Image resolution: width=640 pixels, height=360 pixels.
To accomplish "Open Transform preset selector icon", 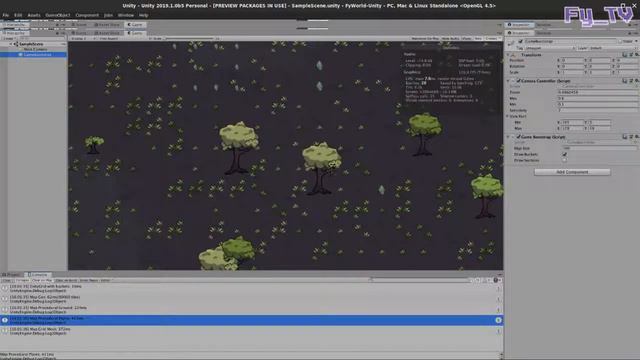I will (x=631, y=55).
